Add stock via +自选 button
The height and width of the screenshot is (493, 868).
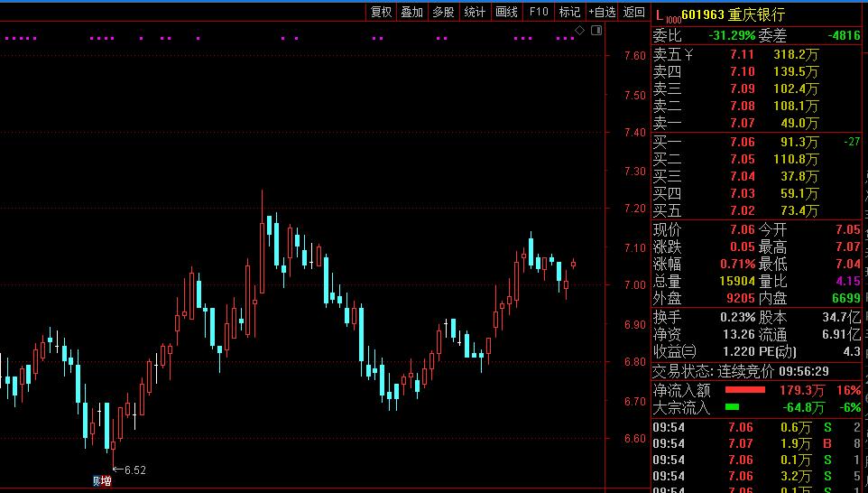(602, 12)
